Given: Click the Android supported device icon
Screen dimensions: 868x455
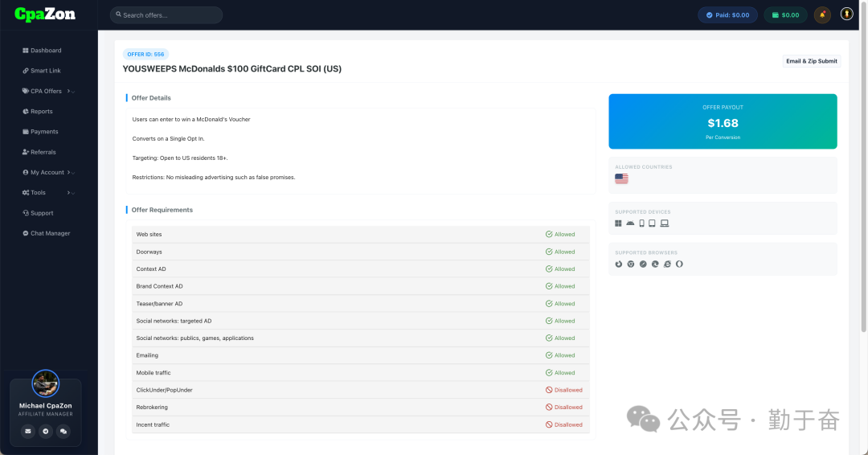Looking at the screenshot, I should (630, 223).
